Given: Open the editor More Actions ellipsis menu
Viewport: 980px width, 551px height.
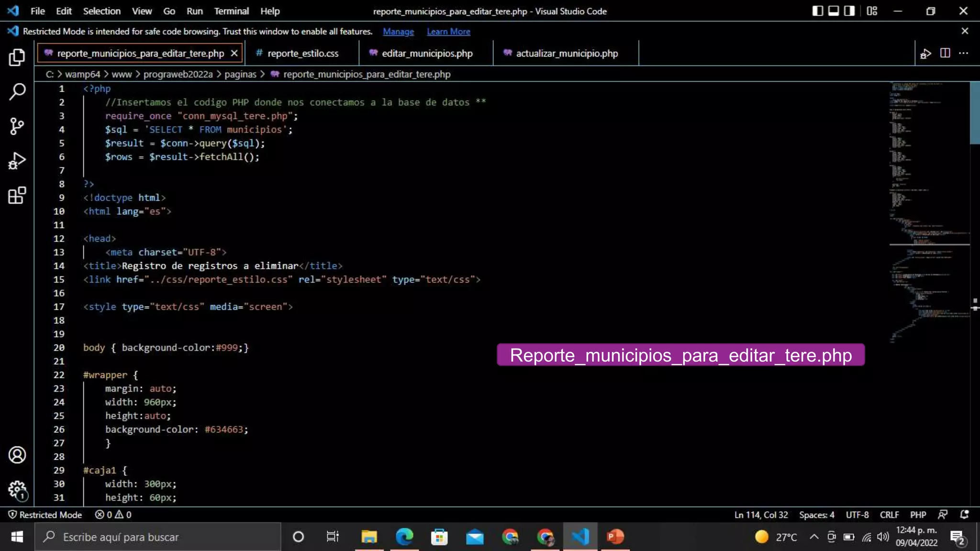Looking at the screenshot, I should (964, 53).
